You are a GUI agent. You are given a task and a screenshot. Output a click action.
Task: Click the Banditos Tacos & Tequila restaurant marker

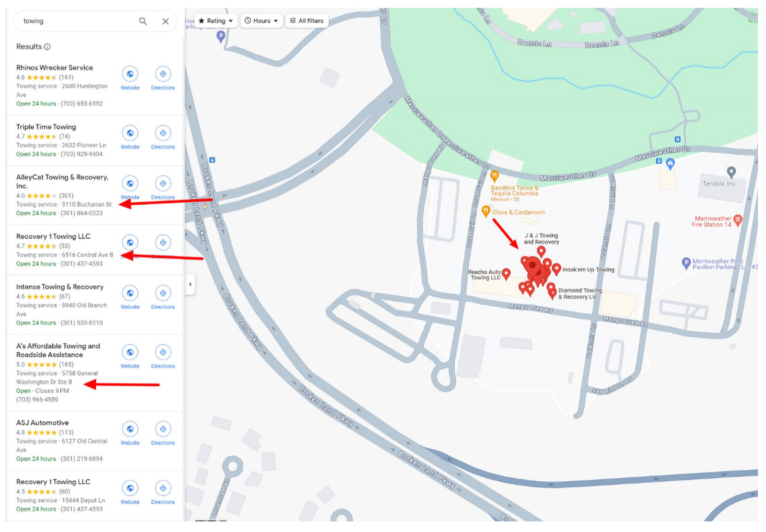point(495,175)
